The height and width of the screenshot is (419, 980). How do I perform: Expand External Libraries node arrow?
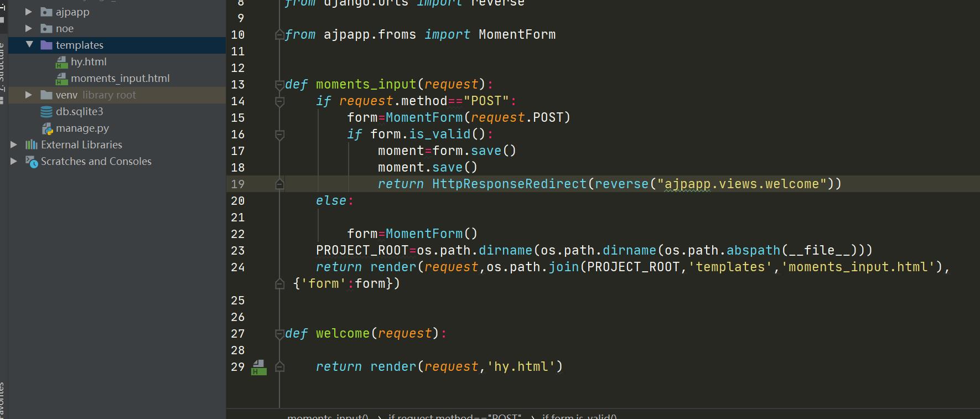(x=14, y=144)
